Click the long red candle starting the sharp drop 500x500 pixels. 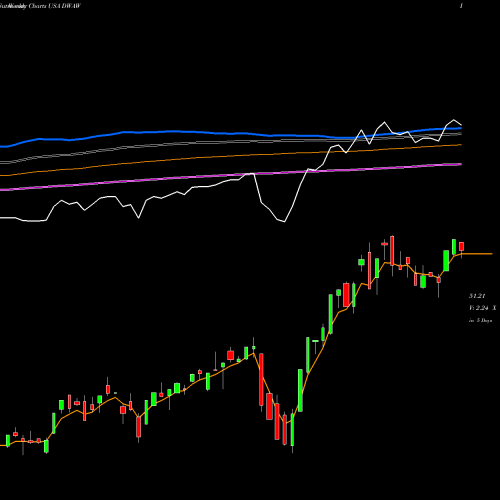click(261, 379)
